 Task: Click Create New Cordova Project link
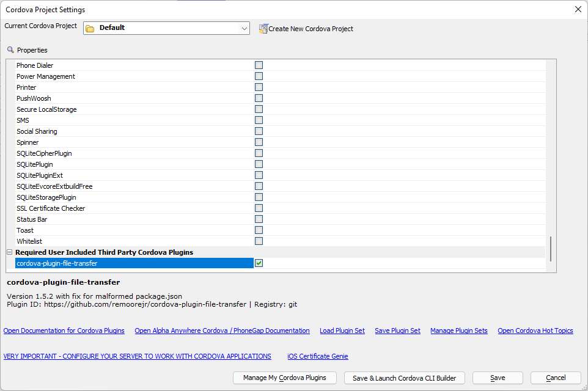311,29
